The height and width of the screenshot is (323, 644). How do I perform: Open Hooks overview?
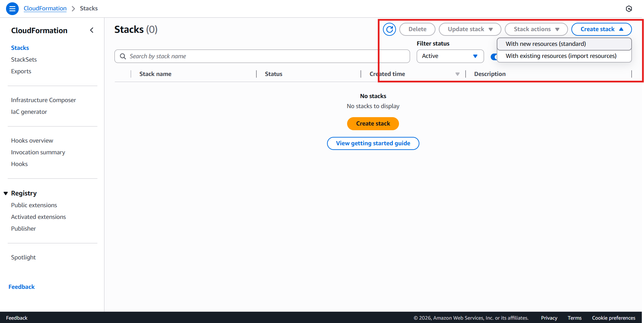pos(32,141)
